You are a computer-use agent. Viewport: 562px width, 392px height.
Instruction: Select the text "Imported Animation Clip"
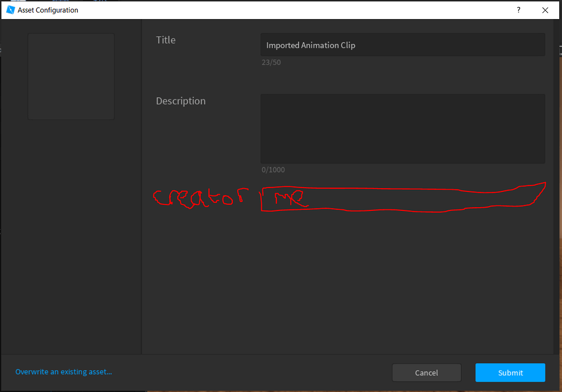[x=311, y=45]
